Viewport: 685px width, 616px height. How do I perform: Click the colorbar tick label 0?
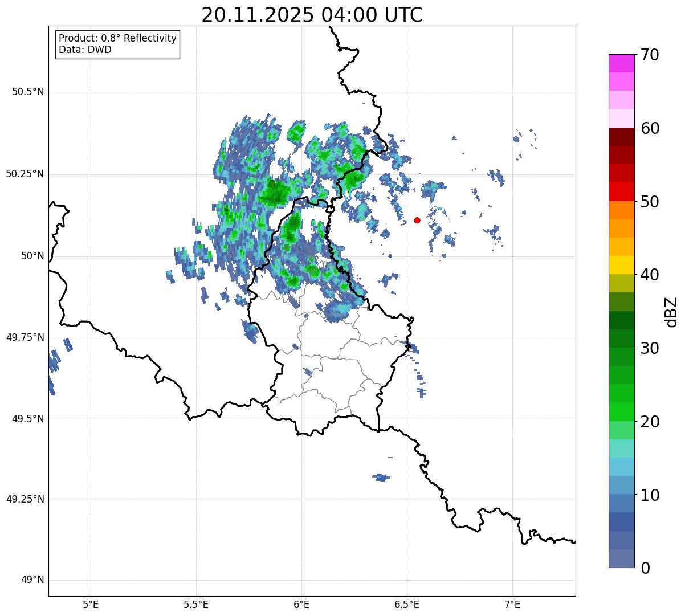click(646, 568)
